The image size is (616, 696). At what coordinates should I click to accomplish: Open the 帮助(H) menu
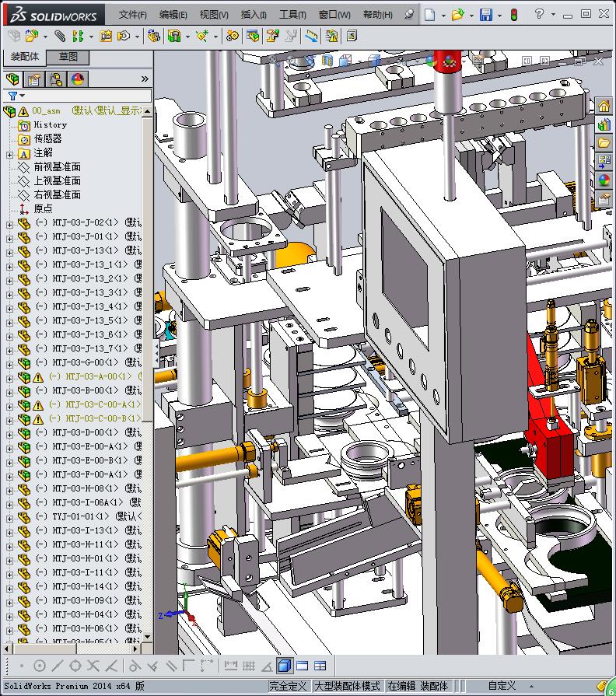(378, 15)
